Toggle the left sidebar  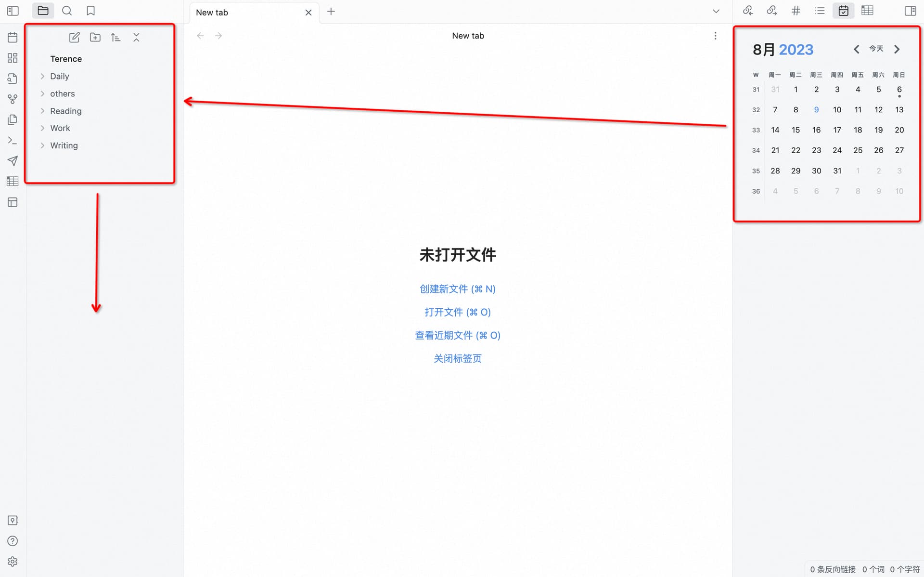[x=13, y=11]
